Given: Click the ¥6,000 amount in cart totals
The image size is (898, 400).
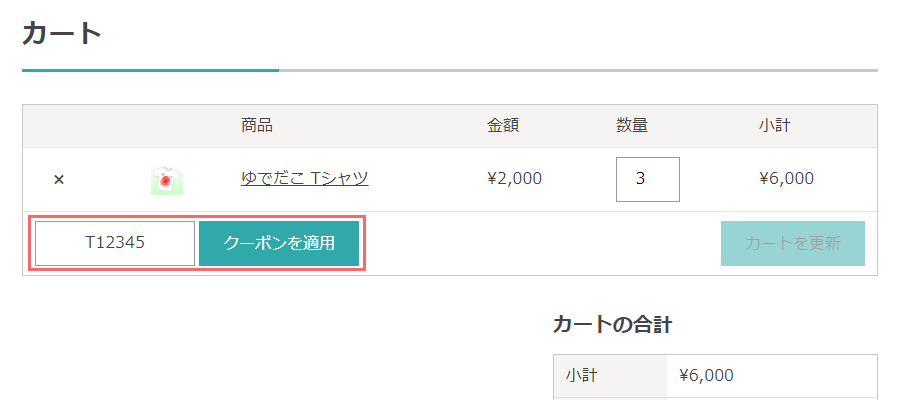Looking at the screenshot, I should click(x=706, y=376).
